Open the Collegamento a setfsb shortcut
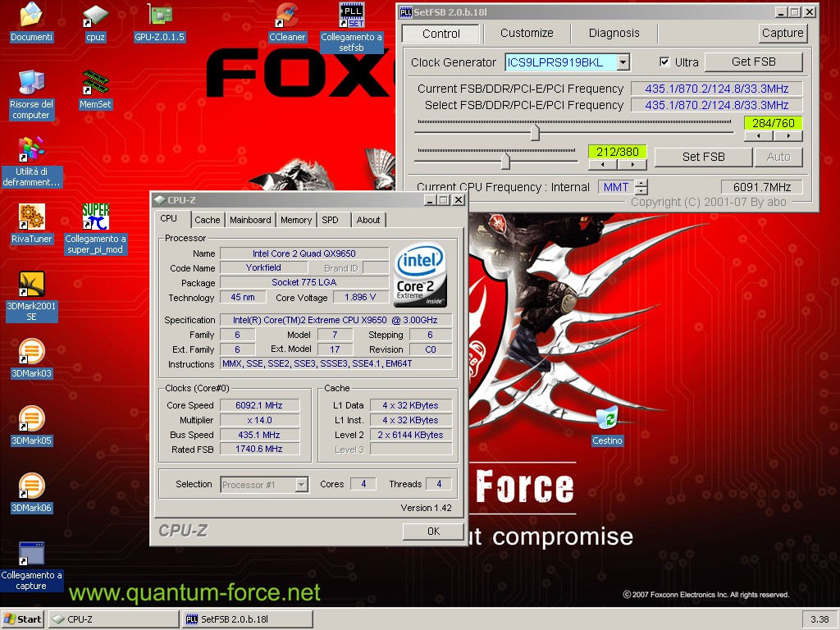This screenshot has width=840, height=630. pyautogui.click(x=351, y=15)
